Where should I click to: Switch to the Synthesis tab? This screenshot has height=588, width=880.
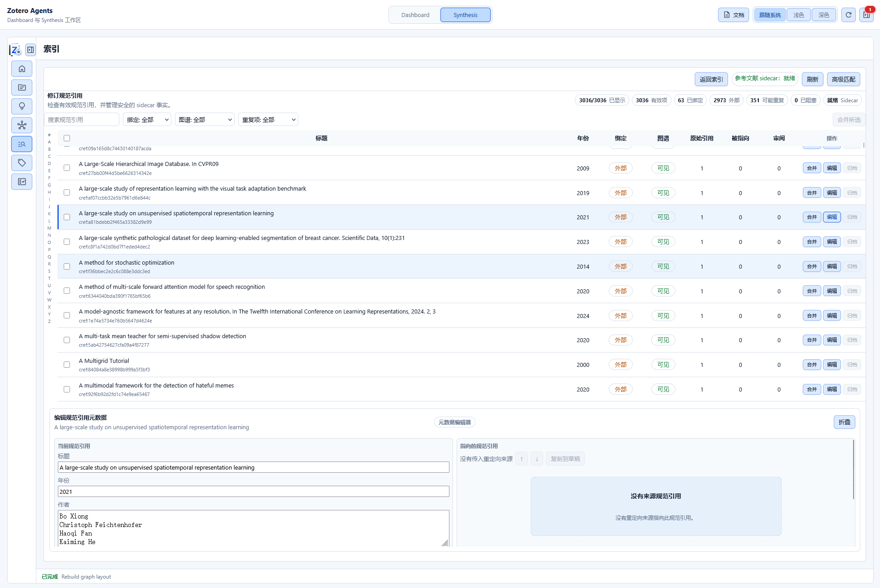(465, 15)
